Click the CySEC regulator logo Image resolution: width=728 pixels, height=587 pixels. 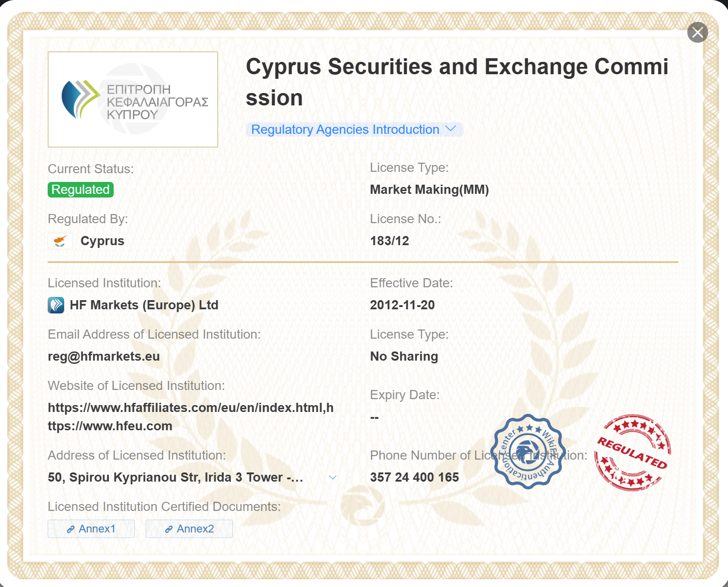click(133, 99)
